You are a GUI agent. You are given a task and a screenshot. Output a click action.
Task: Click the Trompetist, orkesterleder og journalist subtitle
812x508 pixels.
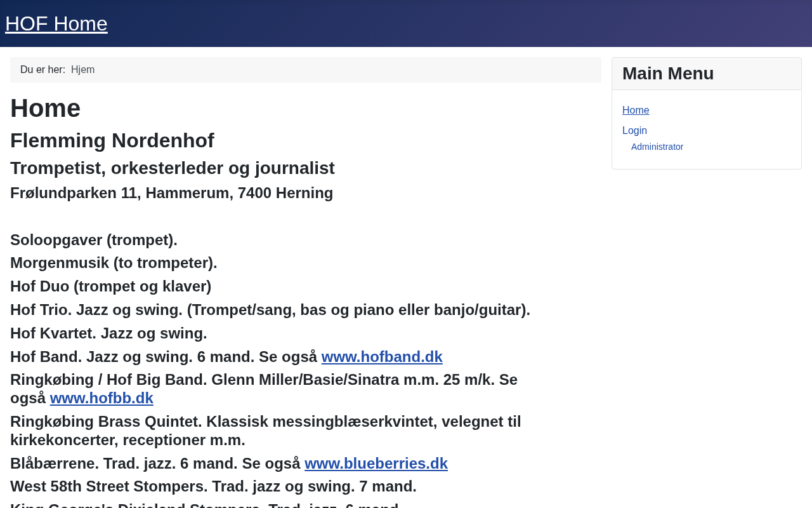tap(173, 168)
